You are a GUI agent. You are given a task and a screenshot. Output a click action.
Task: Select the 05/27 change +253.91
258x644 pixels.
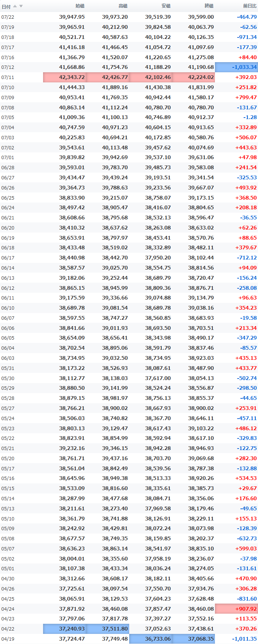246,408
